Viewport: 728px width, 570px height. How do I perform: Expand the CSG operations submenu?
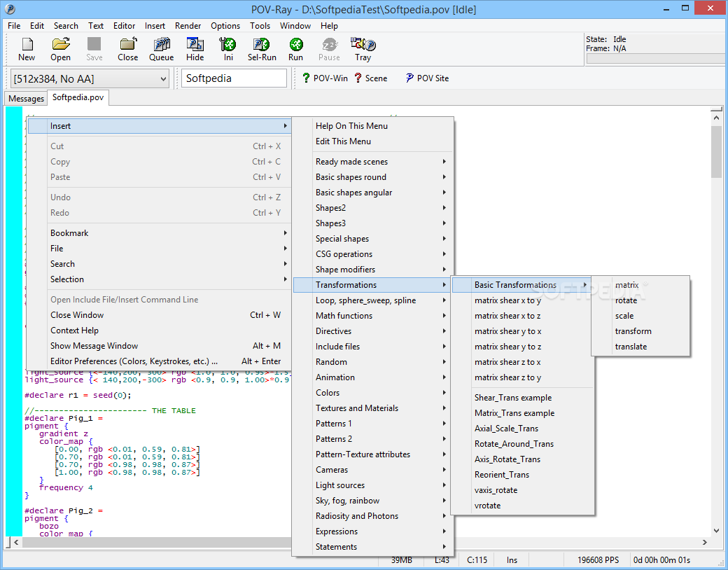click(373, 254)
